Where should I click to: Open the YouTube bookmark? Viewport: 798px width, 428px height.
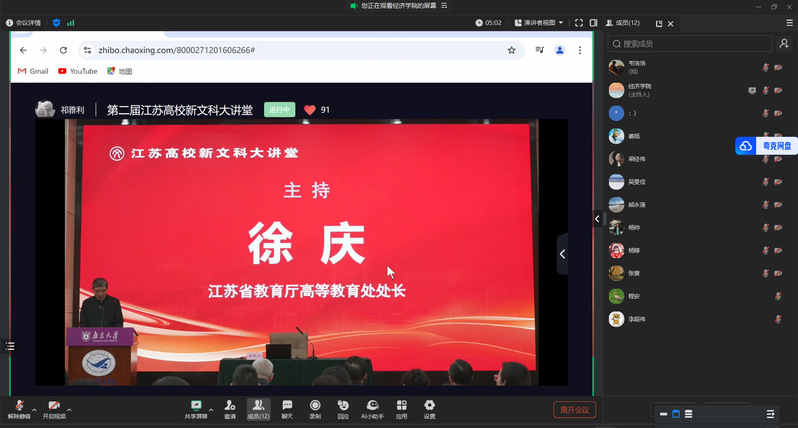tap(77, 71)
